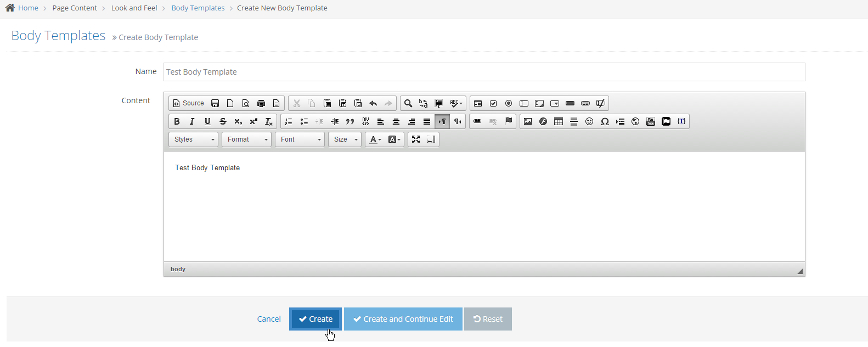
Task: Toggle Underline formatting
Action: click(207, 121)
